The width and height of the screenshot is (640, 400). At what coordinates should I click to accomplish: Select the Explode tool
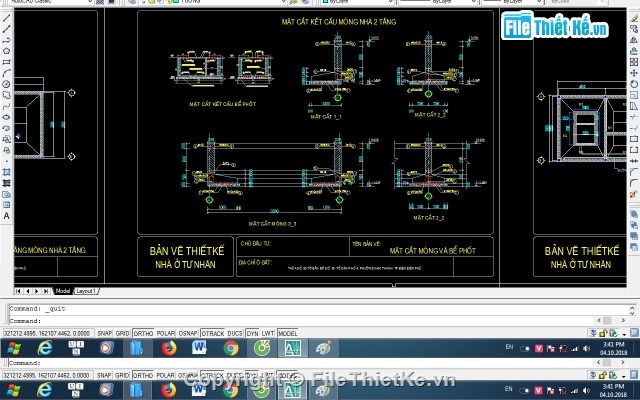(634, 194)
